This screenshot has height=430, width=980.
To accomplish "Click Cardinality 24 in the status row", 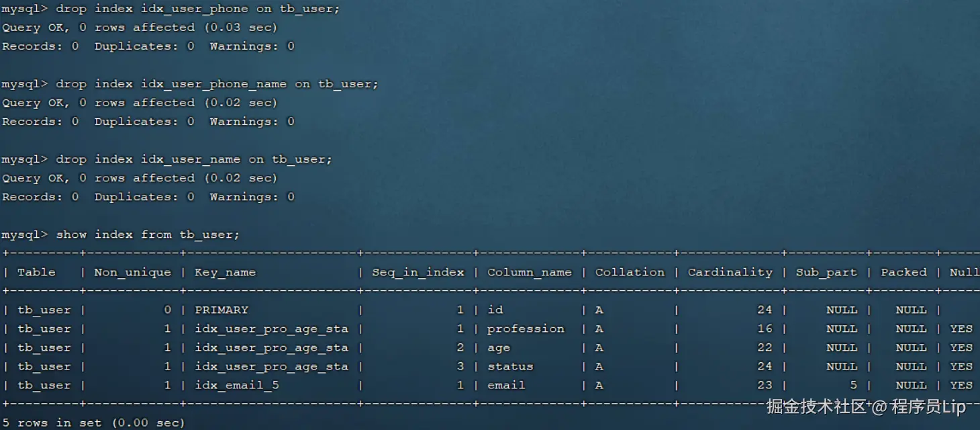I will coord(765,366).
